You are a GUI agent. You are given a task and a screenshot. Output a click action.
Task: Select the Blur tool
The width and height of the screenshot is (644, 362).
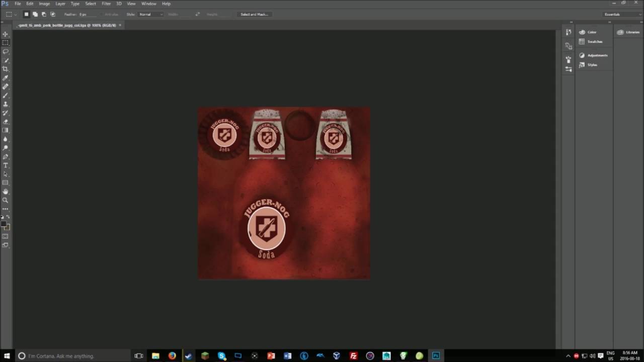point(6,139)
